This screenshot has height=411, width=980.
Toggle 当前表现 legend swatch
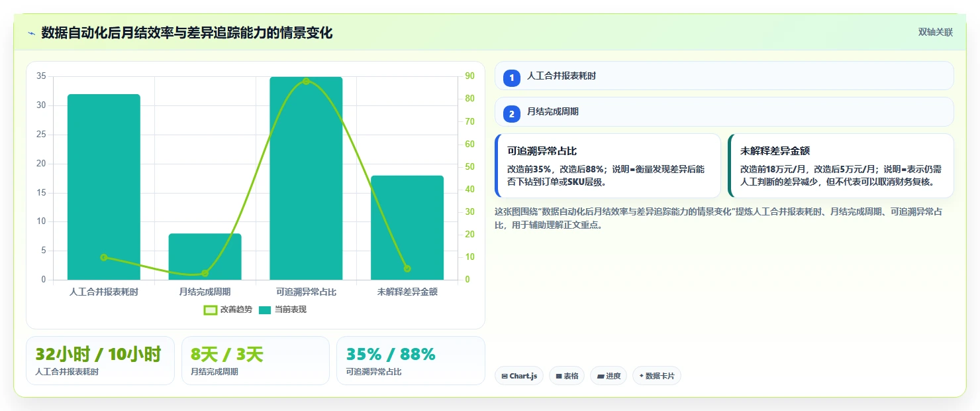coord(265,310)
